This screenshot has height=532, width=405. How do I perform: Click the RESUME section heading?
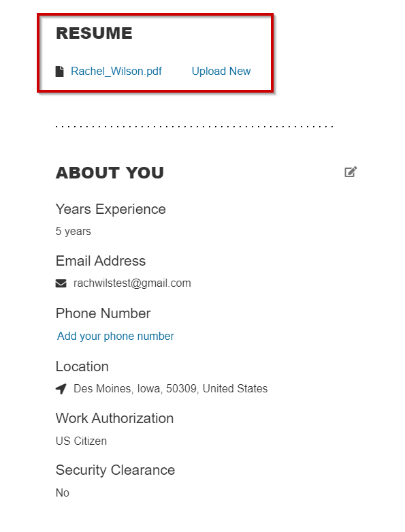(94, 33)
